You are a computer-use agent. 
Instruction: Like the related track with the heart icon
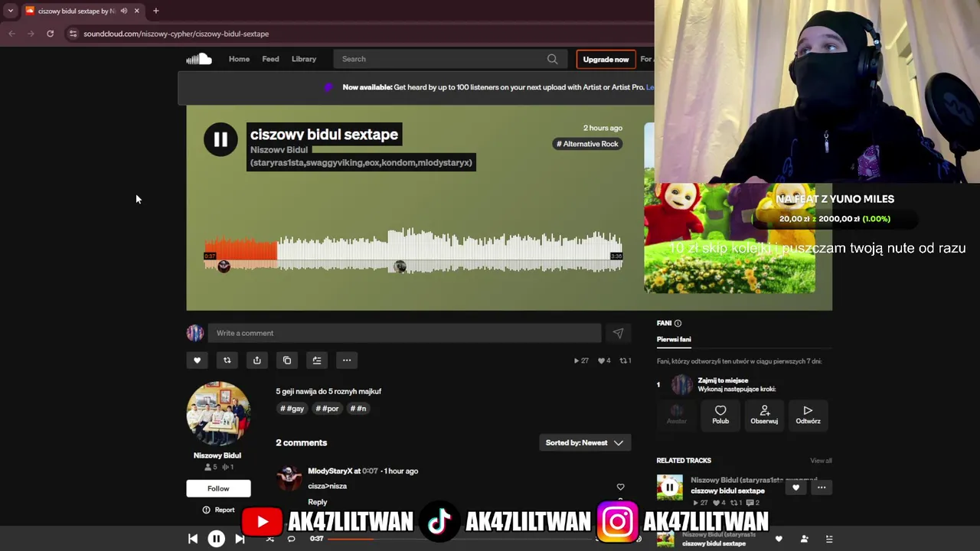coord(795,487)
